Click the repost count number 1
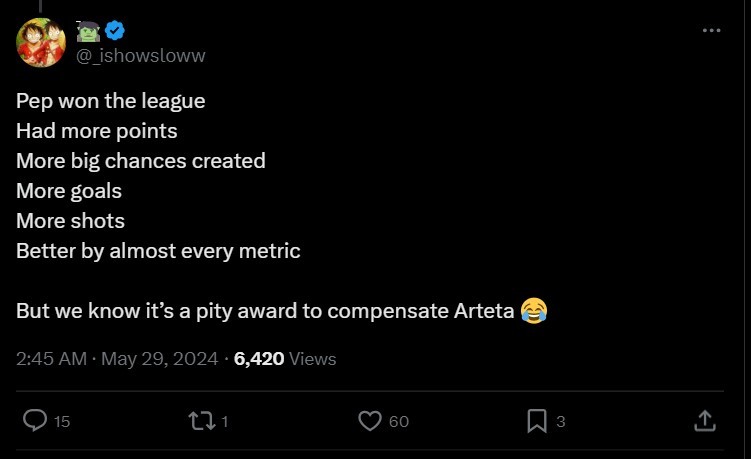The image size is (751, 459). (x=225, y=422)
